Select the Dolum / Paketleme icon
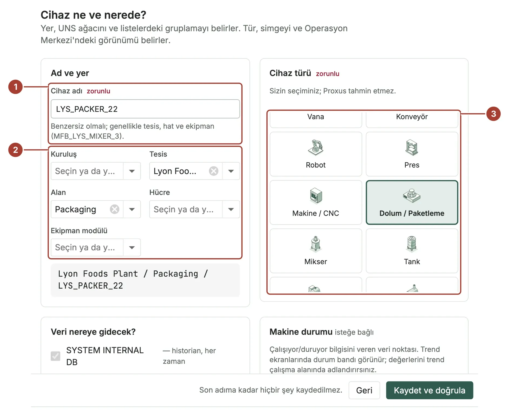509x420 pixels. point(412,195)
